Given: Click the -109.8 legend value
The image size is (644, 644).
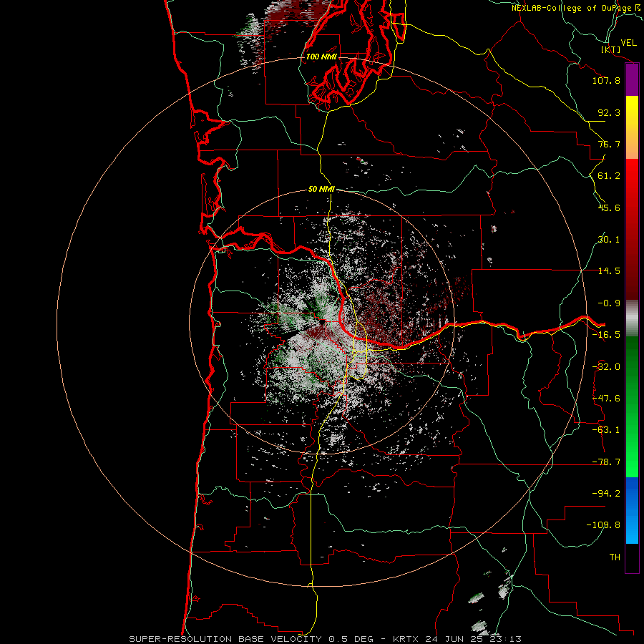Looking at the screenshot, I should (603, 525).
